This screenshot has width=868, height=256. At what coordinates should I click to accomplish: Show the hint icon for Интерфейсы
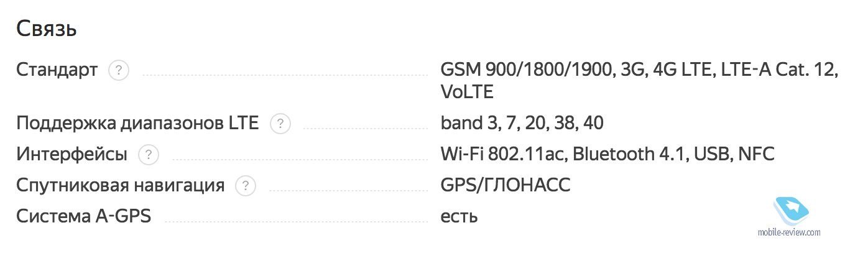coord(149,155)
